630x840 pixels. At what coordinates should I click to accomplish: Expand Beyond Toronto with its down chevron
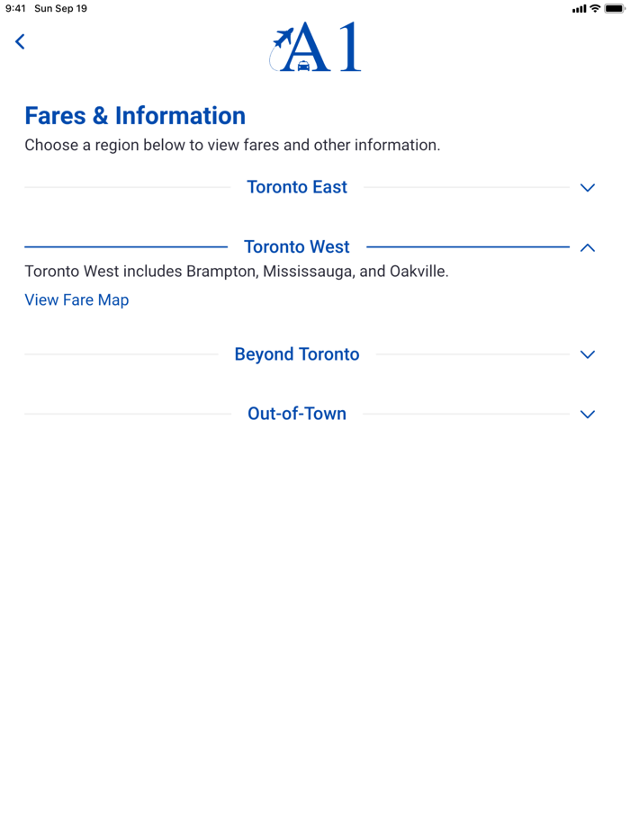(x=588, y=354)
